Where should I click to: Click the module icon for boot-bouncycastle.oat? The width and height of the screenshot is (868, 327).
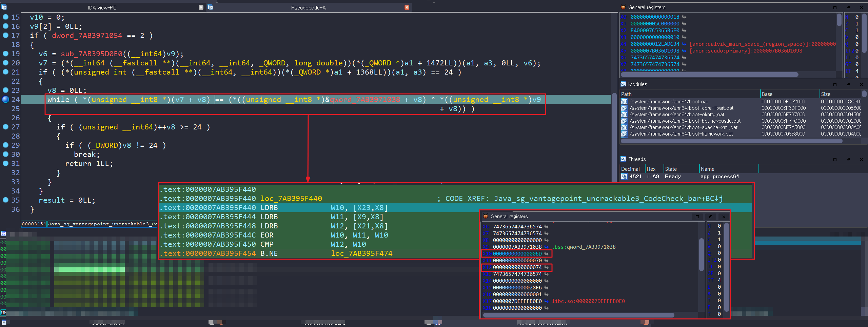coord(624,121)
